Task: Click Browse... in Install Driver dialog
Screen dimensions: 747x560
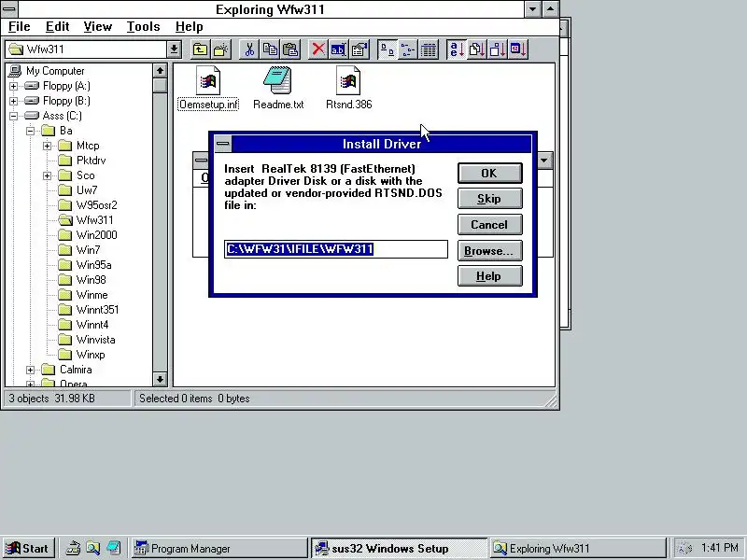Action: (489, 251)
